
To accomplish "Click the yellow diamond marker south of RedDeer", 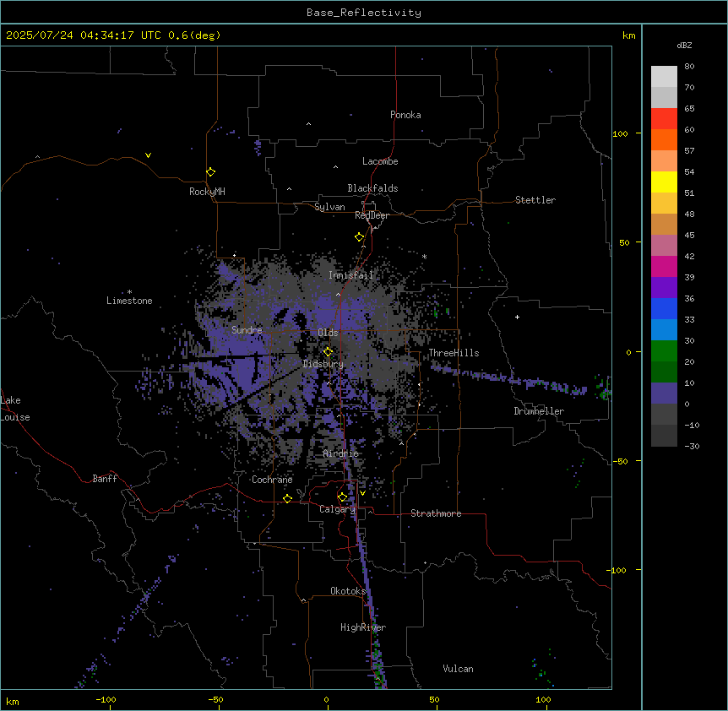I will tap(360, 237).
